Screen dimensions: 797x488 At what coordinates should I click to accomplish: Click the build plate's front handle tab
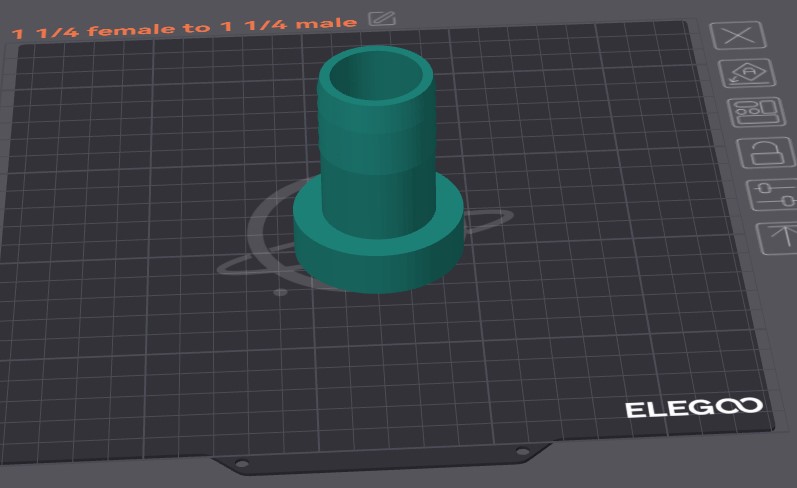pyautogui.click(x=380, y=459)
